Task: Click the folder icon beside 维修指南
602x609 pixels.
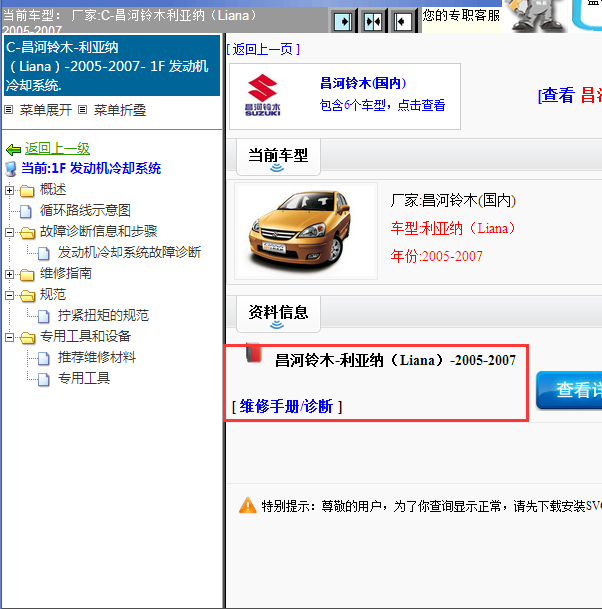Action: tap(27, 275)
